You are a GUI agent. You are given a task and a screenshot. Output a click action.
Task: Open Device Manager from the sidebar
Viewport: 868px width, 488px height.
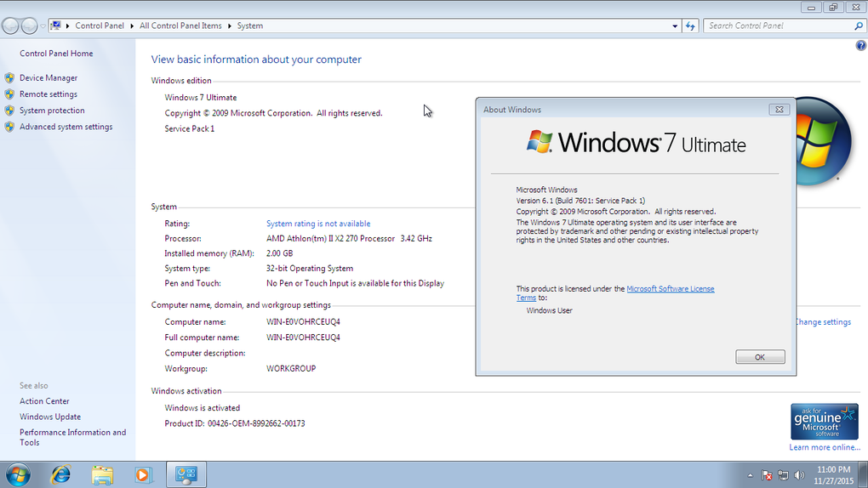49,78
